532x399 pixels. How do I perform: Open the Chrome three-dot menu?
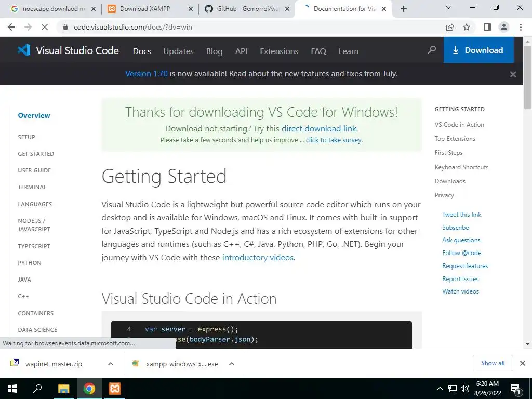tap(521, 27)
